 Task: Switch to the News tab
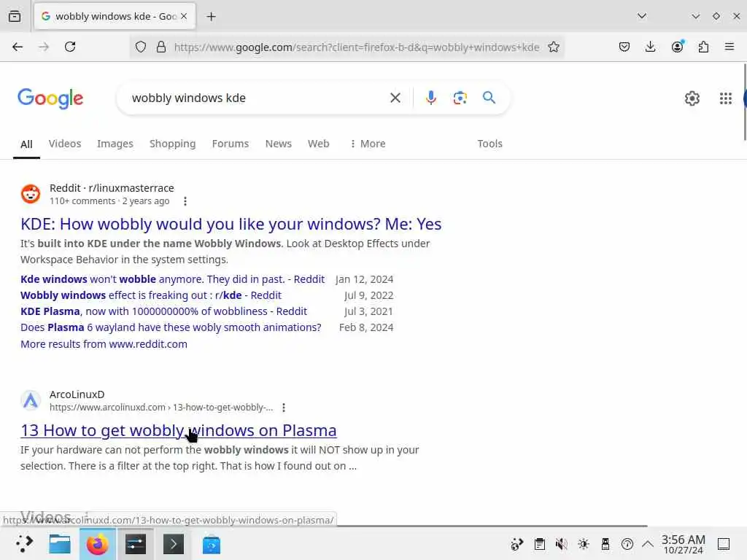pos(278,144)
